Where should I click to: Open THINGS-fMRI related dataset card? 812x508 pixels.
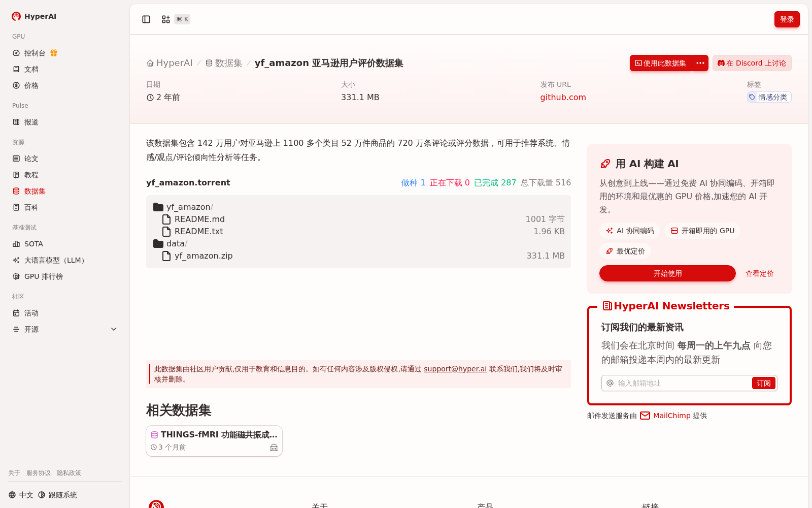pyautogui.click(x=214, y=441)
